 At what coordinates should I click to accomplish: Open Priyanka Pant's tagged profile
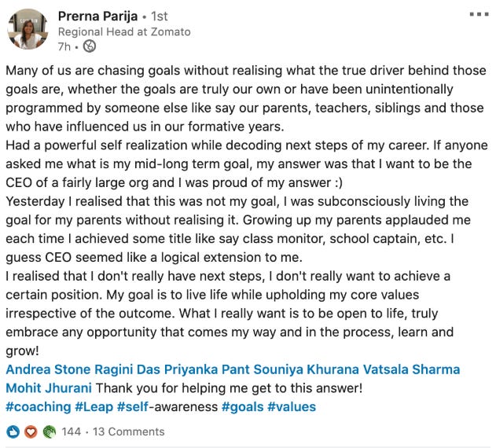coord(207,369)
